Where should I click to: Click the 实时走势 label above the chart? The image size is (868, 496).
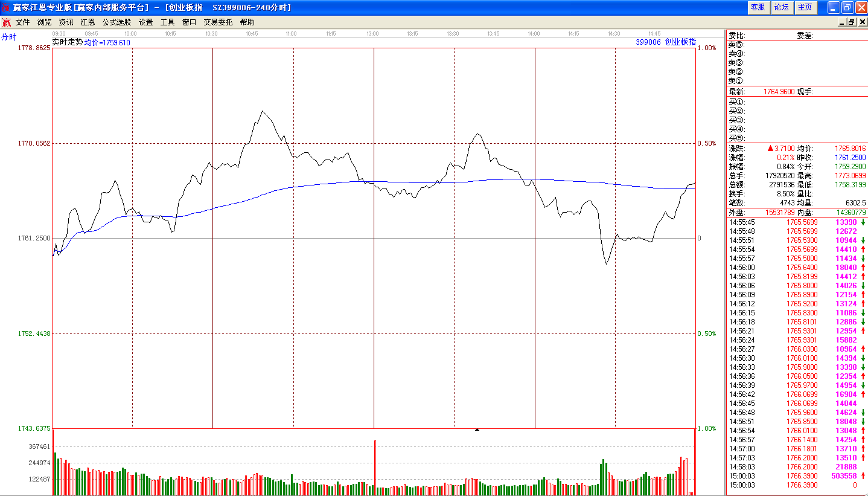point(67,42)
